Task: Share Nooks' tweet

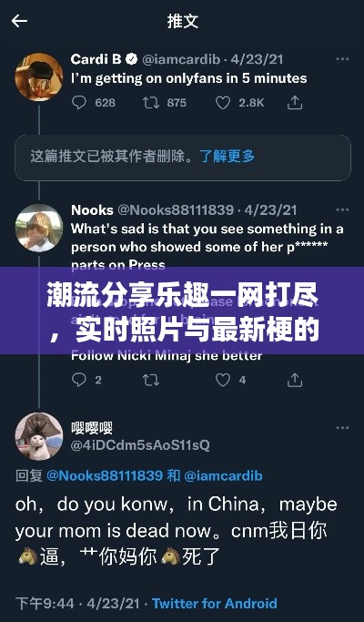Action: click(x=295, y=380)
